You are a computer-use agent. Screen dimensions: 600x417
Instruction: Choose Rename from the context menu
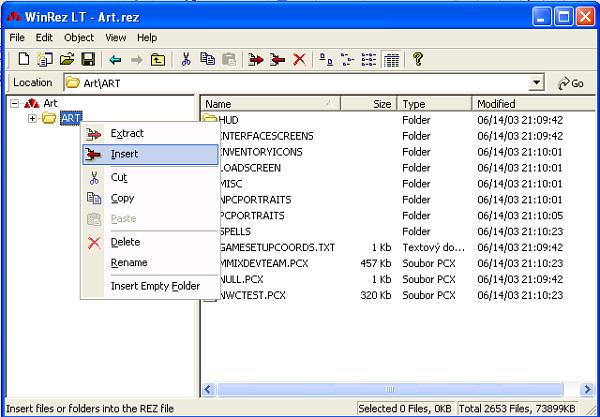[x=150, y=263]
